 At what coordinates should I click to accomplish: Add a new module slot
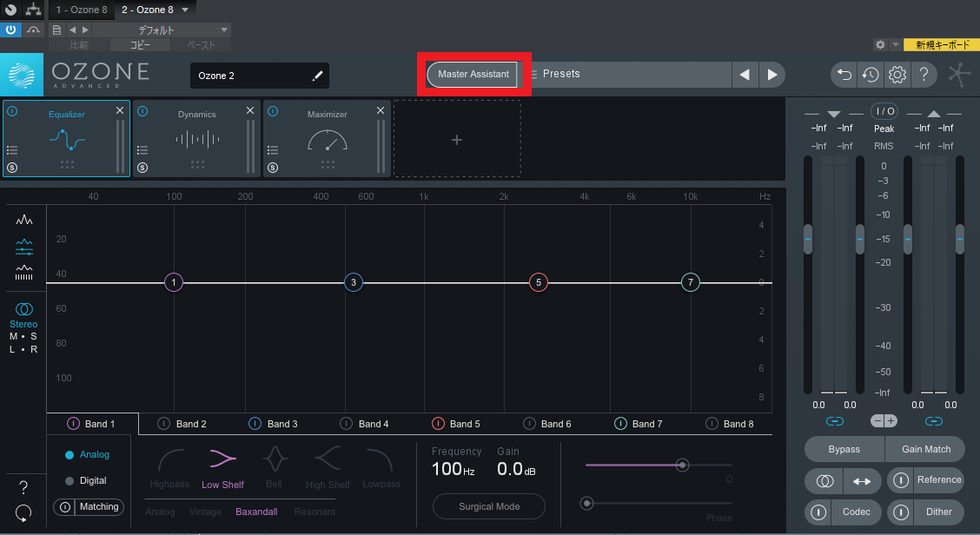pyautogui.click(x=457, y=139)
